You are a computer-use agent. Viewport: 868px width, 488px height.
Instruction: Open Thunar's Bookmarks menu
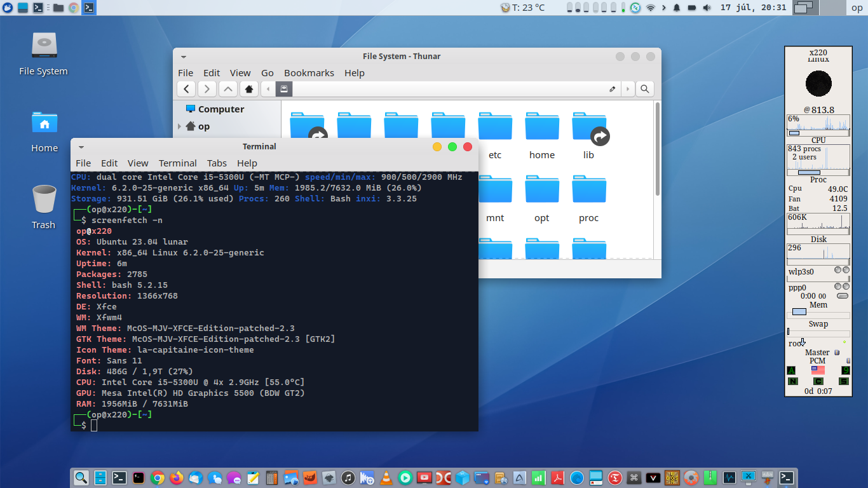click(x=309, y=73)
